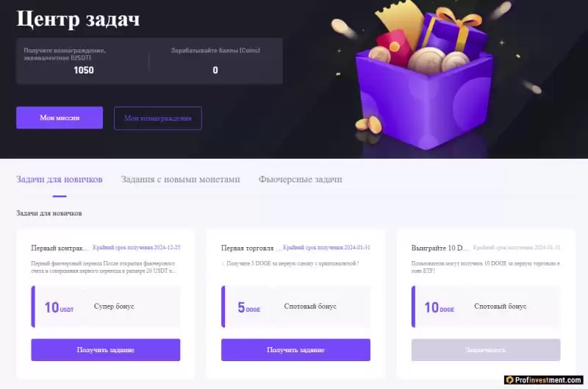The image size is (588, 389).
Task: Open the Первый контракт task title
Action: 60,248
